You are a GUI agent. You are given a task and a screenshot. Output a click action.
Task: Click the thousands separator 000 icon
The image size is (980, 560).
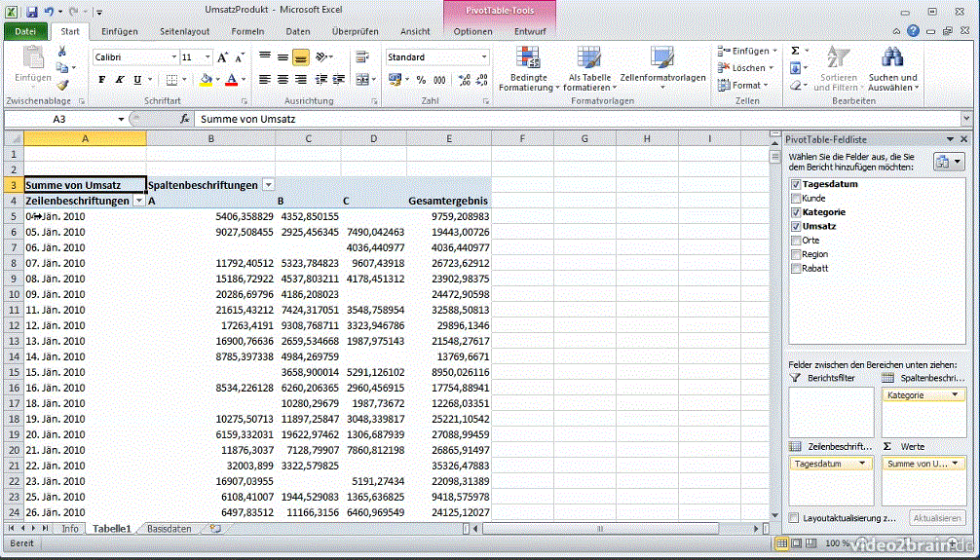tap(440, 80)
